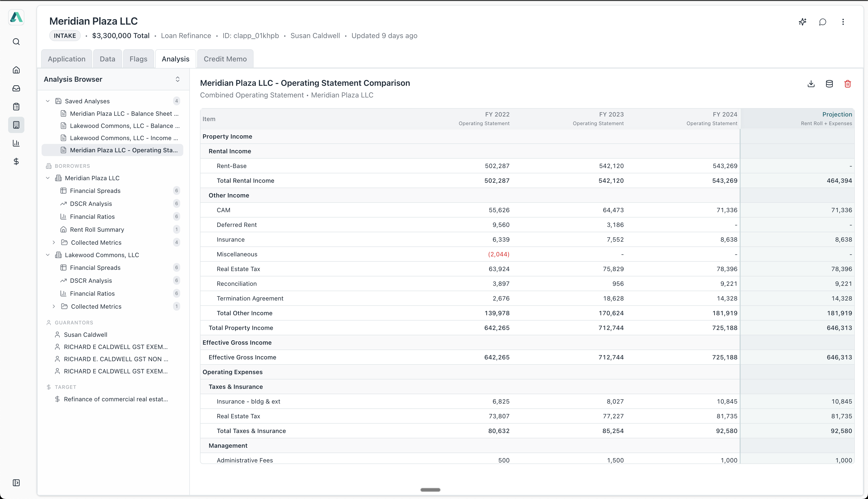Image resolution: width=868 pixels, height=499 pixels.
Task: Click the database stack icon
Action: (829, 84)
